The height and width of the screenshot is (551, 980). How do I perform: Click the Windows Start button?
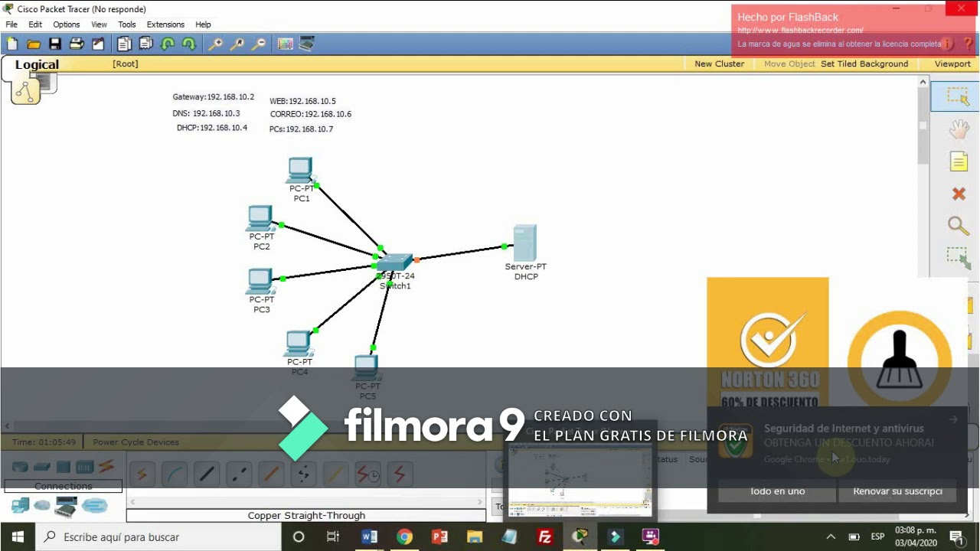17,536
